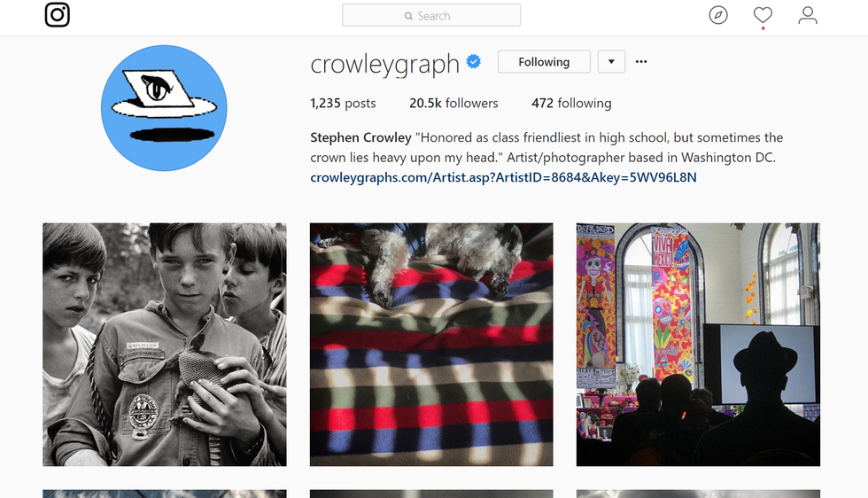Open the Explore compass icon
Viewport: 868px width, 498px height.
tap(718, 15)
